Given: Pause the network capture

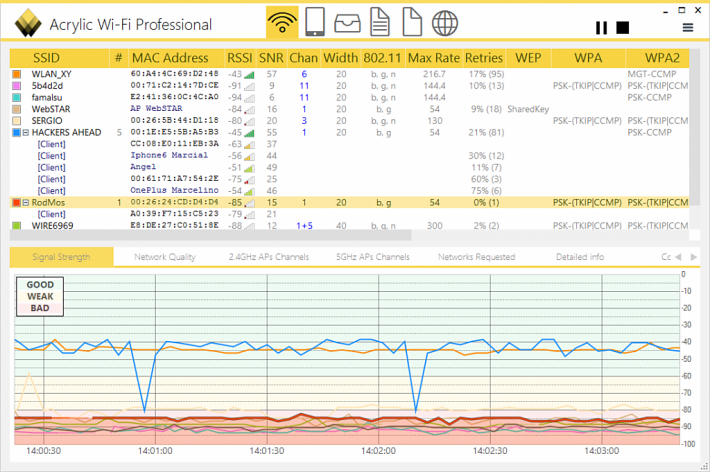Looking at the screenshot, I should [601, 28].
